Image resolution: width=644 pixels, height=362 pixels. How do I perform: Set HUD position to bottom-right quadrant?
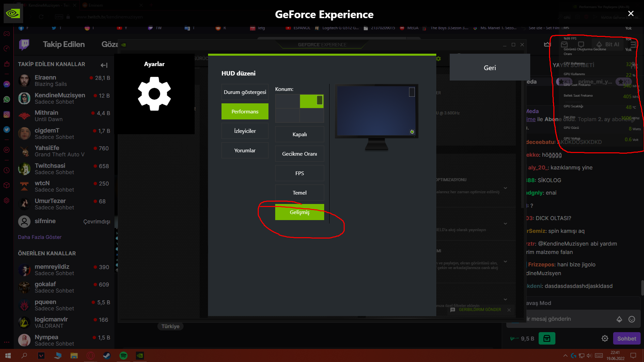coord(312,115)
